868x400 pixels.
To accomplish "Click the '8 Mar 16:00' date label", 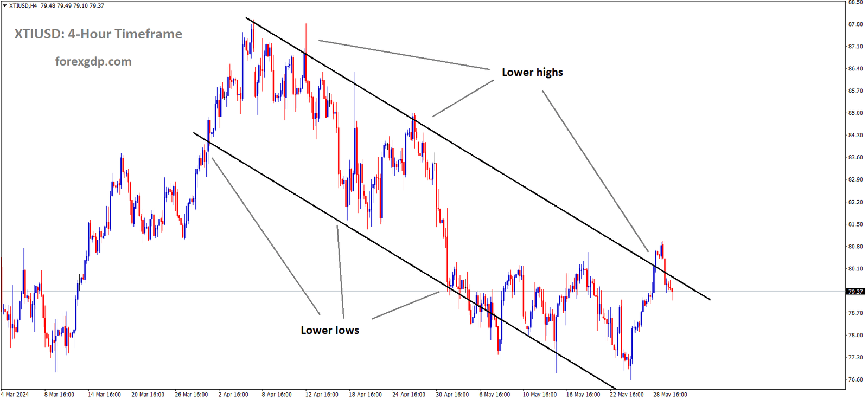I will 59,395.
